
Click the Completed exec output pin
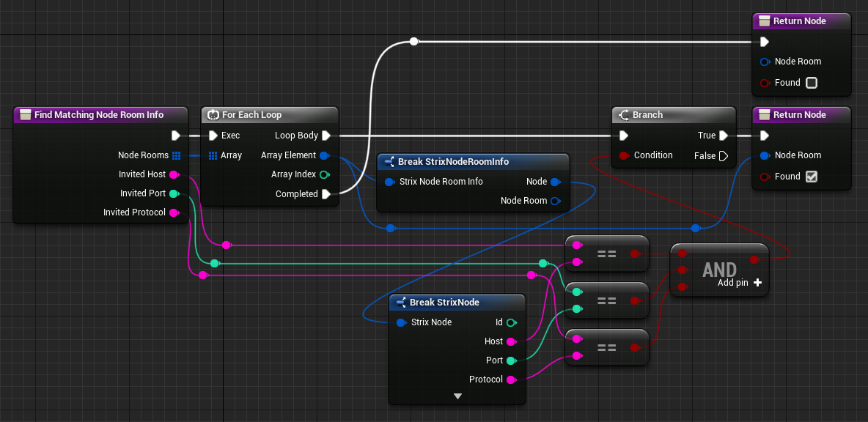[325, 194]
